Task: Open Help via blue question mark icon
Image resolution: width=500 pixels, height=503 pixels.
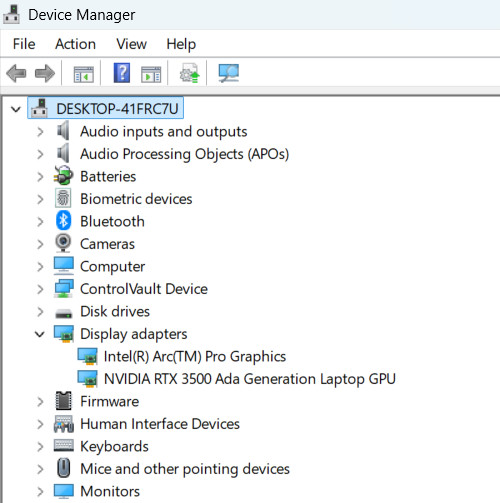Action: click(122, 73)
